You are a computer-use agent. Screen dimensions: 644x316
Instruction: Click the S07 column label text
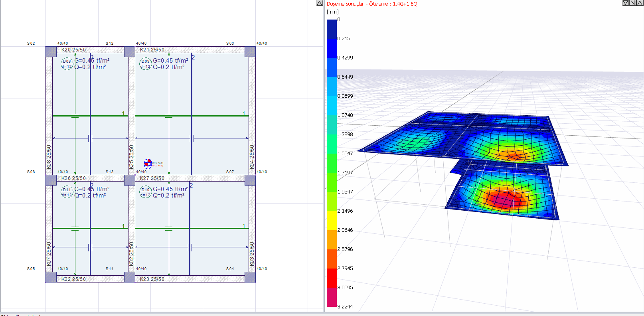(x=230, y=172)
